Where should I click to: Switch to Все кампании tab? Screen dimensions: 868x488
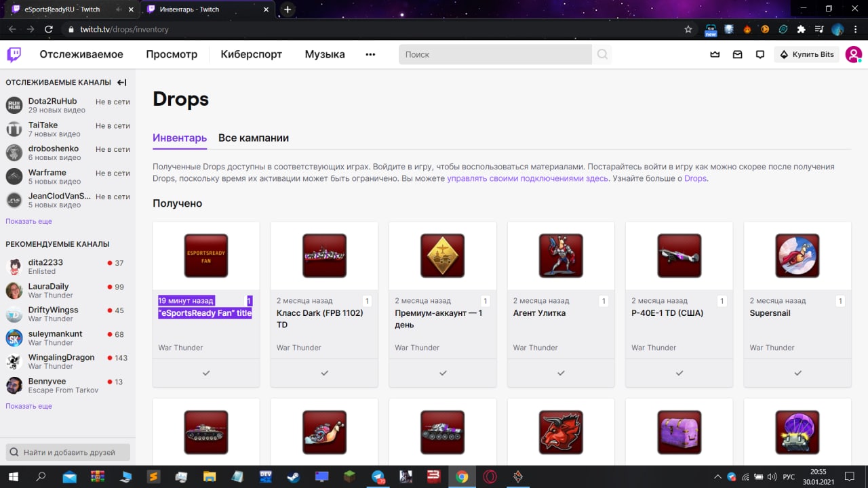254,138
